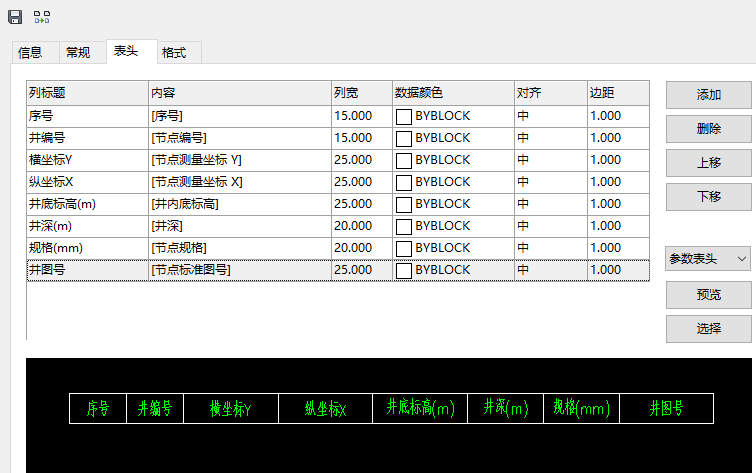This screenshot has width=756, height=473.
Task: Select the 列宽 column header
Action: coord(362,93)
